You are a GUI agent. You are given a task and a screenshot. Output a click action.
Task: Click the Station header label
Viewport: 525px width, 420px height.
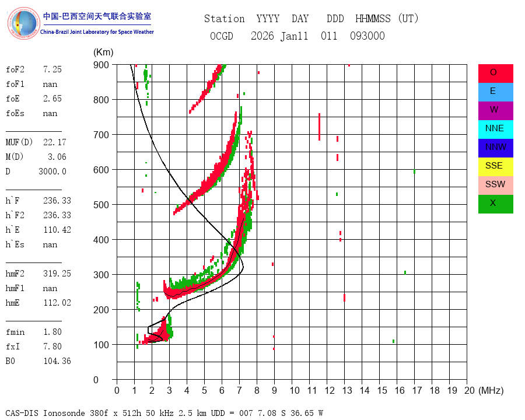pos(225,19)
